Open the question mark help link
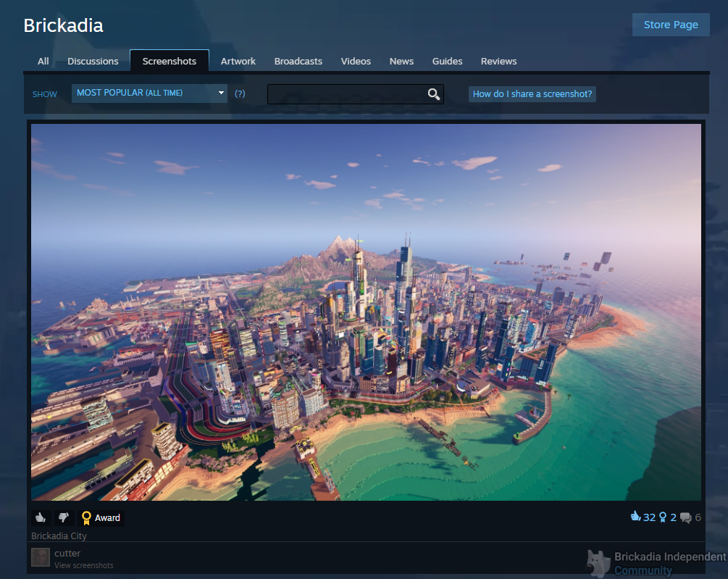The width and height of the screenshot is (728, 579). pos(240,93)
